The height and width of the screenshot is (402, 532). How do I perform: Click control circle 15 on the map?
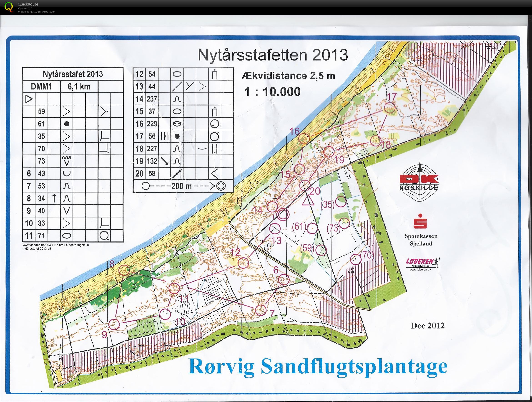(300, 169)
